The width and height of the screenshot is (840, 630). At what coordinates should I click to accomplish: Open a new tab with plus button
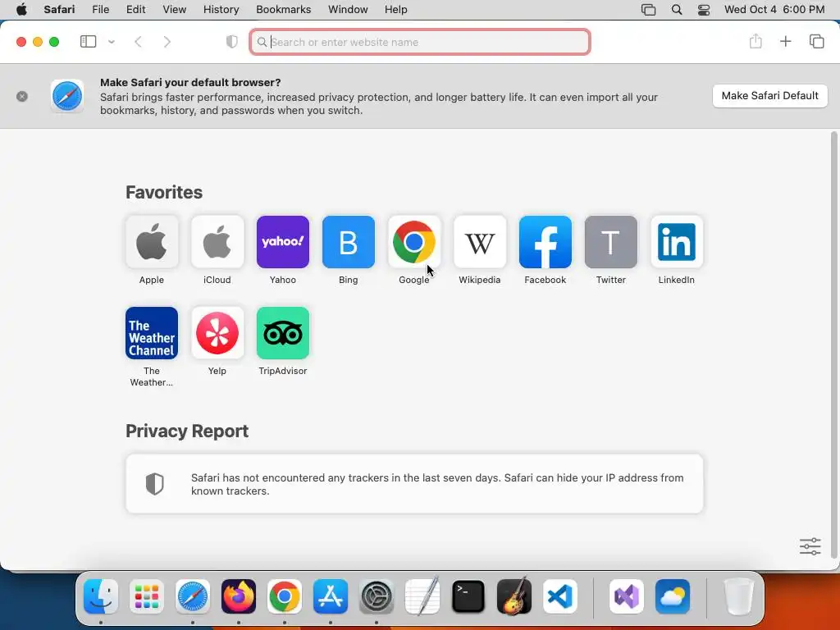pyautogui.click(x=785, y=41)
